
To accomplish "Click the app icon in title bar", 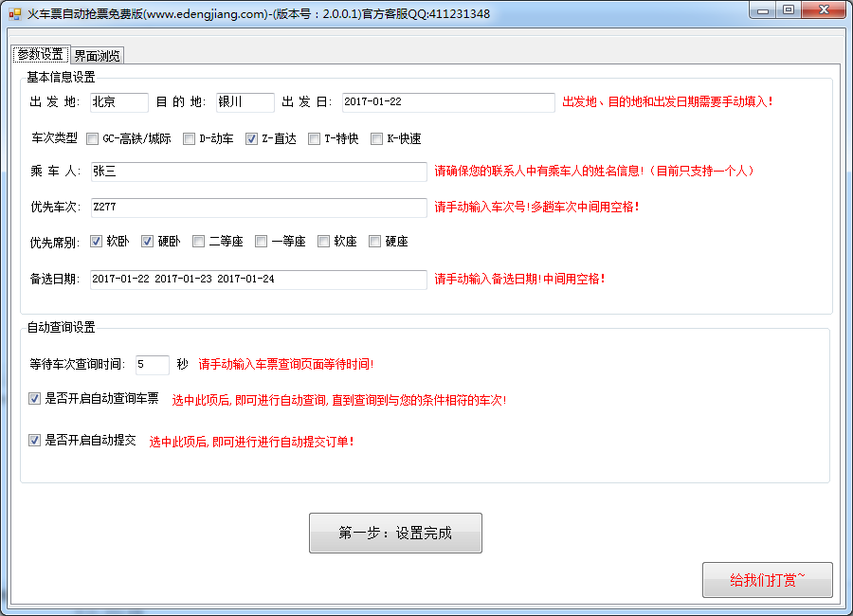I will [x=14, y=13].
